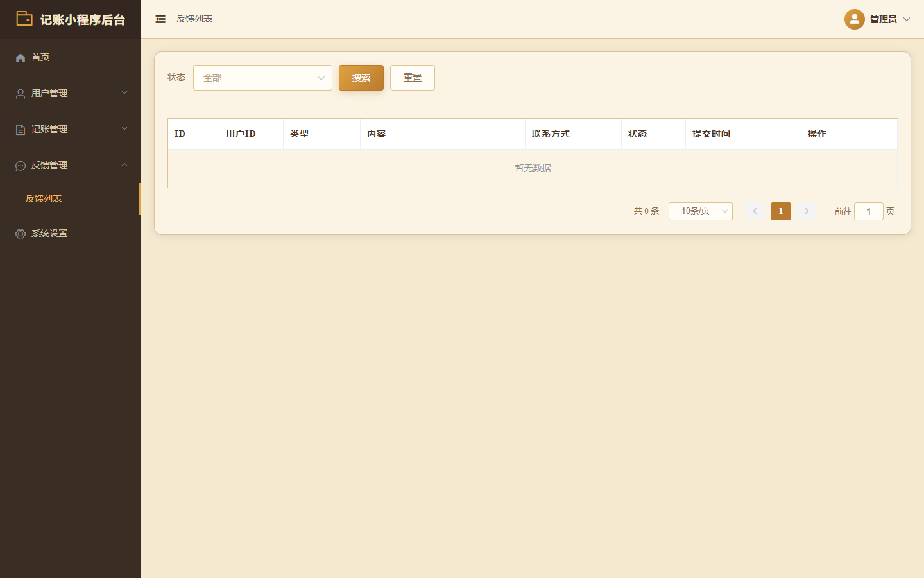The width and height of the screenshot is (924, 578).
Task: Click the home icon in sidebar
Action: [21, 58]
